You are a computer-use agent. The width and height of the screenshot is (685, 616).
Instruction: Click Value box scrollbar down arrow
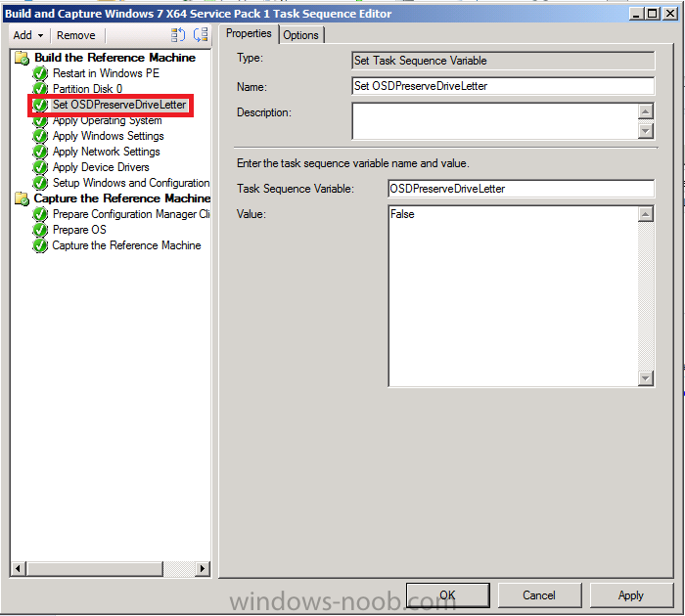tap(646, 378)
